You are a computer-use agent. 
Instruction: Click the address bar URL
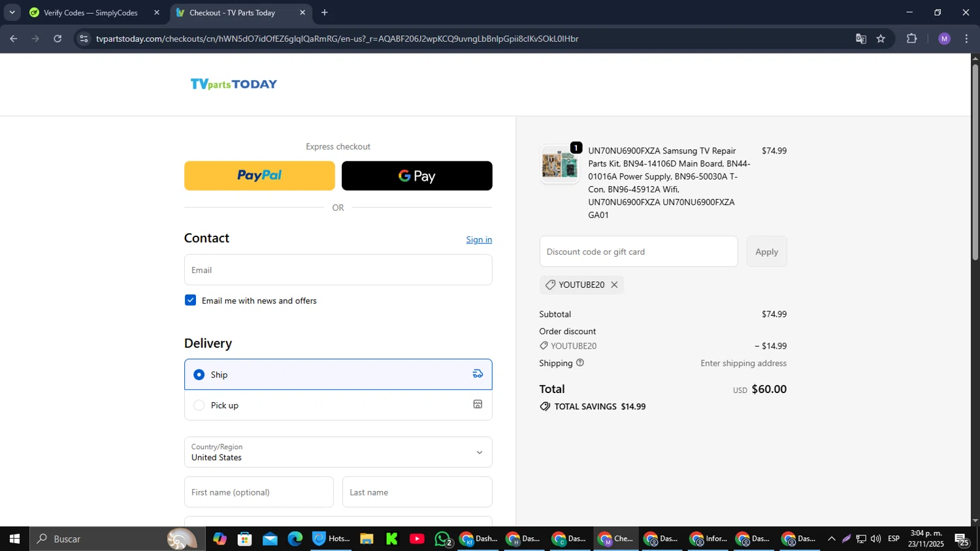(337, 39)
